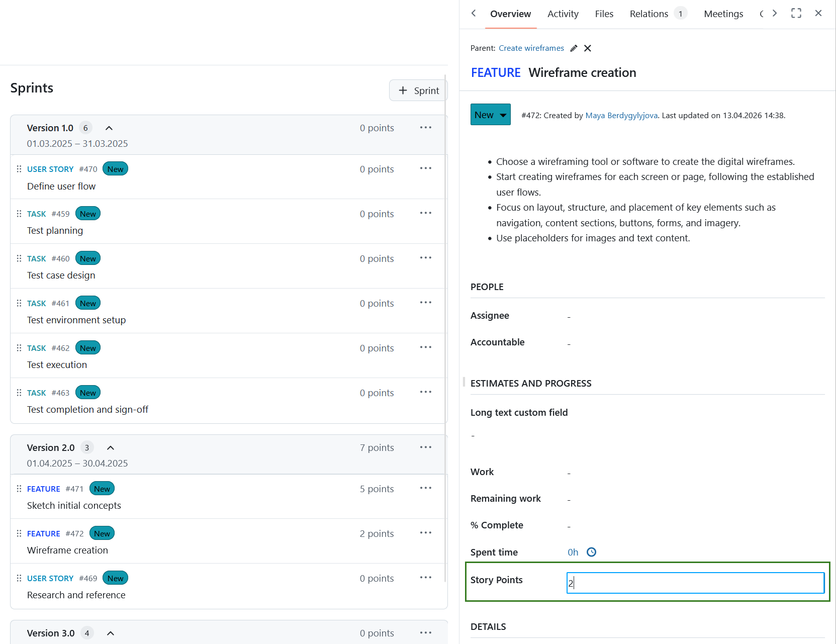Screen dimensions: 836x644
Task: Open more options for Sketch initial concepts
Action: 425,487
